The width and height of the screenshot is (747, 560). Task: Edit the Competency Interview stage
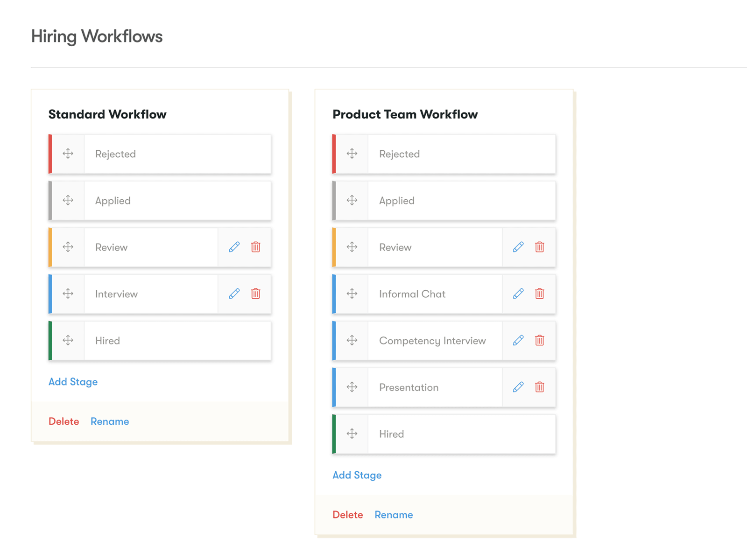pos(518,340)
